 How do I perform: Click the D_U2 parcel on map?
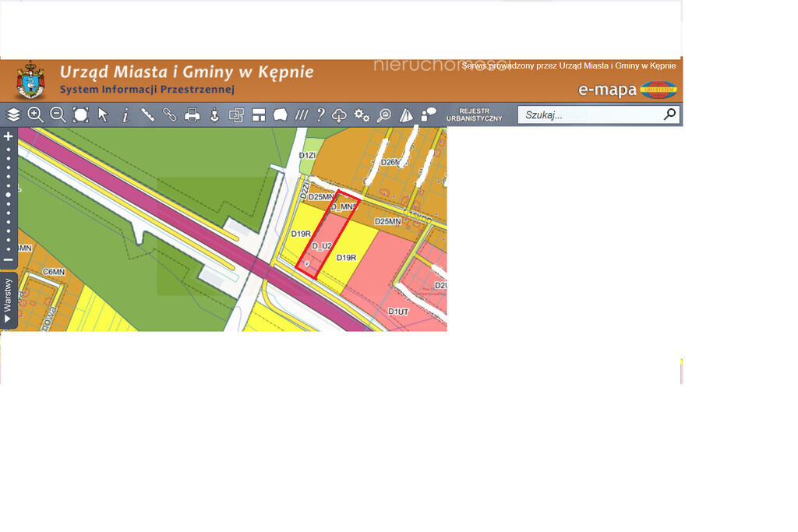coord(322,246)
